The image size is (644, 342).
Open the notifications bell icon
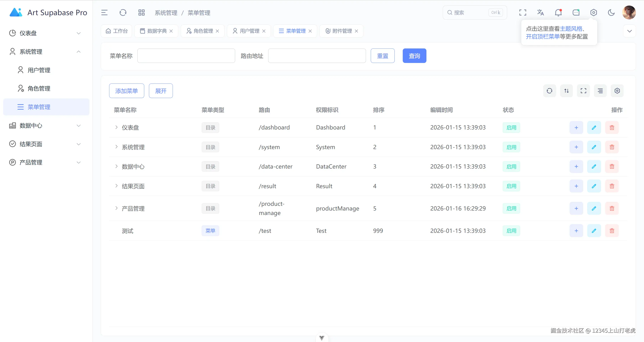[558, 13]
